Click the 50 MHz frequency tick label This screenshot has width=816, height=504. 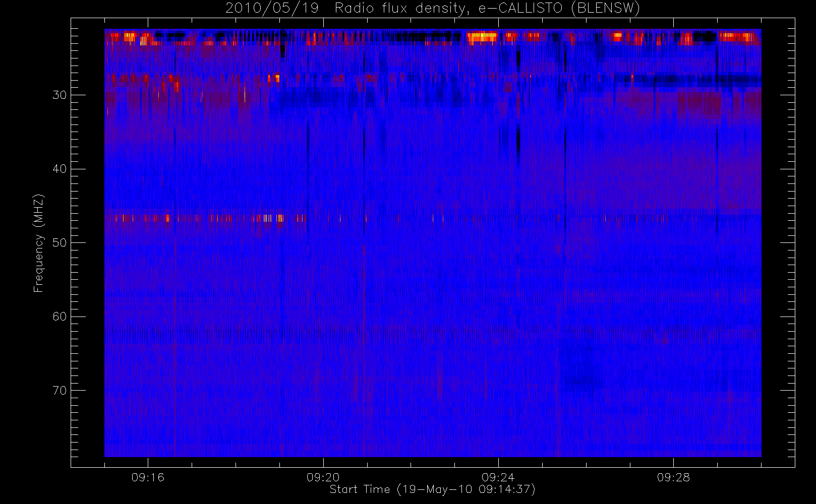click(60, 243)
